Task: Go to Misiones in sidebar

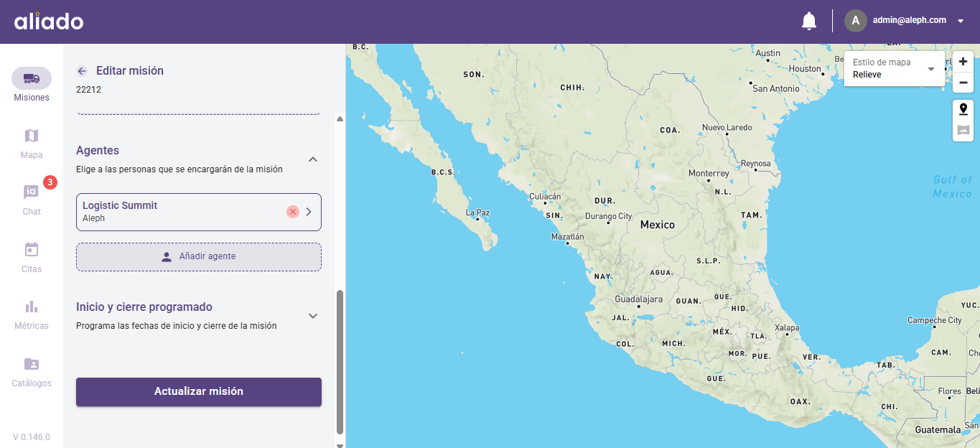Action: click(32, 85)
